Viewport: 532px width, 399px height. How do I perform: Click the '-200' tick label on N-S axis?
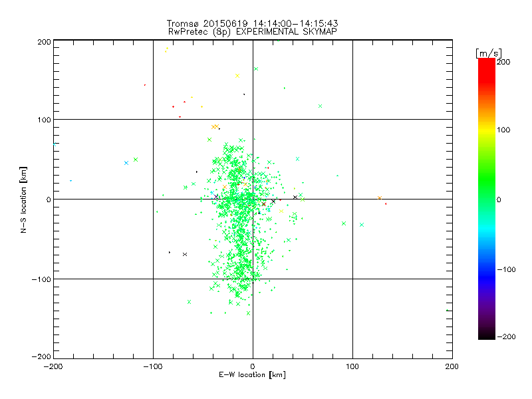point(41,356)
